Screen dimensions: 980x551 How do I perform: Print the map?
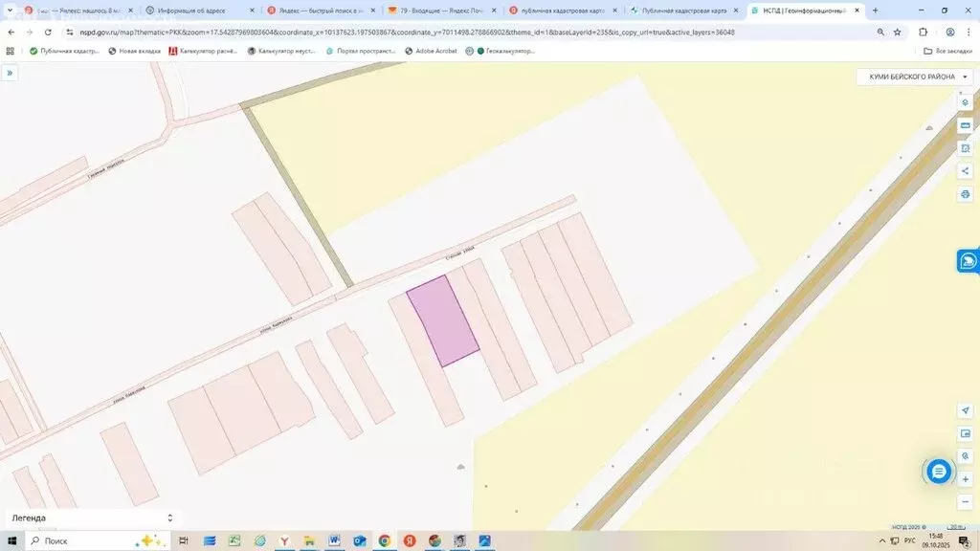click(x=965, y=194)
